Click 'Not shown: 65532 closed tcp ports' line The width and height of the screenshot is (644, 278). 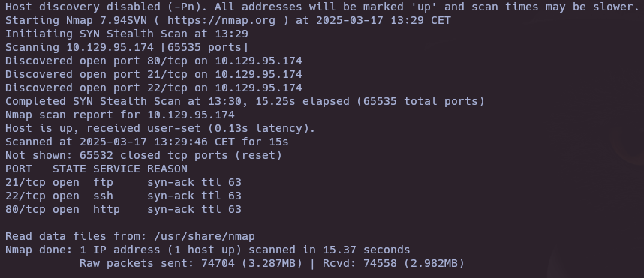pyautogui.click(x=144, y=155)
